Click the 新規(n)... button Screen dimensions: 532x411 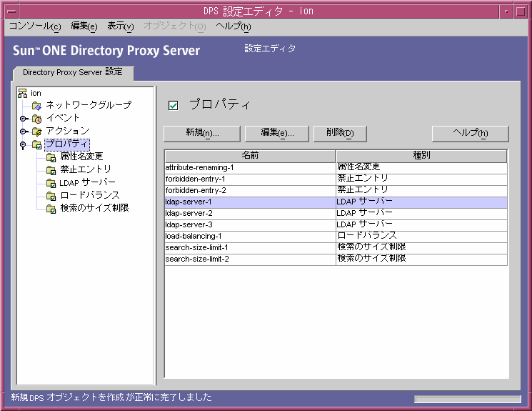(x=202, y=133)
